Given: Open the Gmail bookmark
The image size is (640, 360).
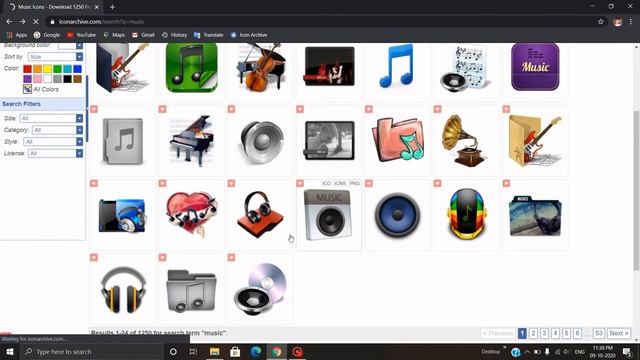Looking at the screenshot, I should [143, 35].
